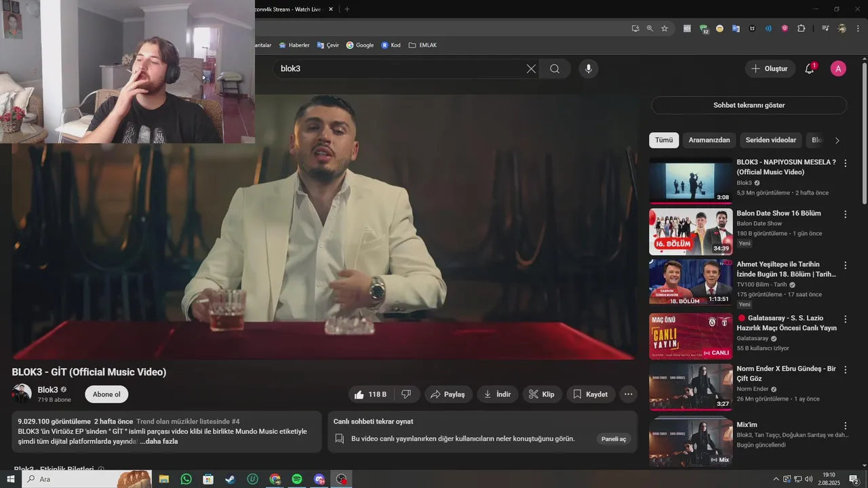
Task: Dislike the video with thumbs down
Action: (x=406, y=394)
